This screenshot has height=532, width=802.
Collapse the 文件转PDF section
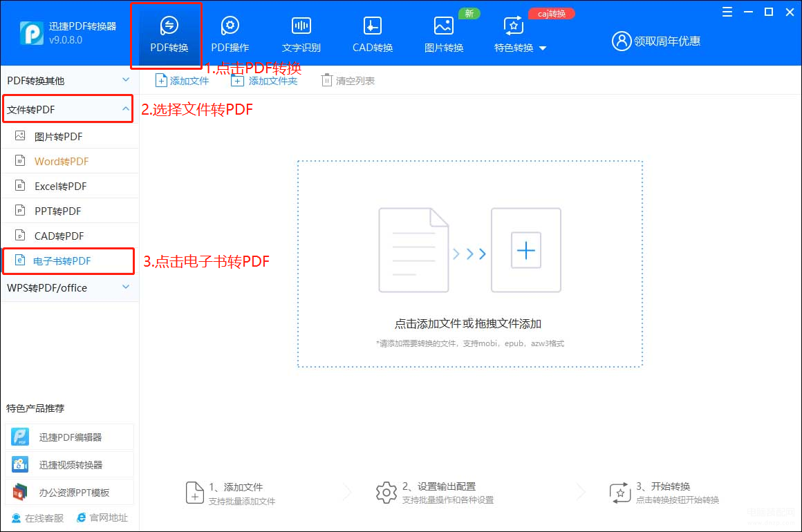point(68,109)
